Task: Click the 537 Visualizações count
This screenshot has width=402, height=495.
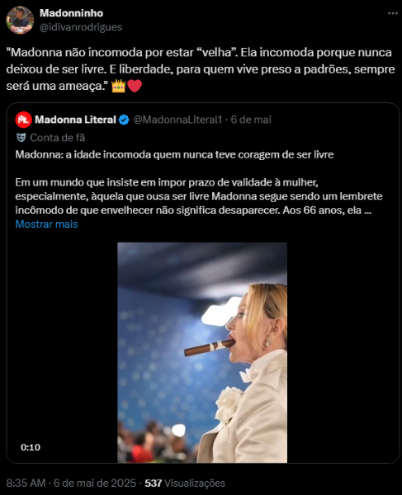Action: pos(185,483)
